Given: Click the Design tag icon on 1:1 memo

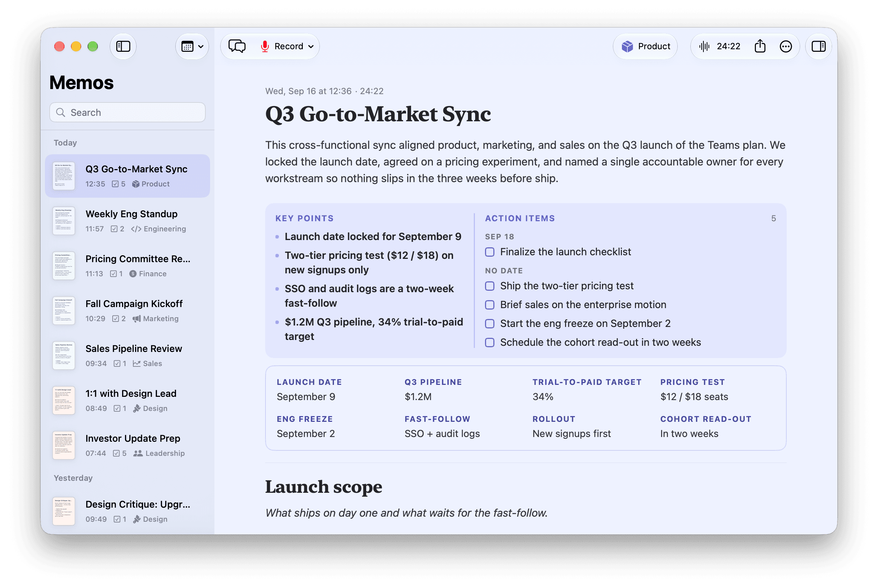Looking at the screenshot, I should tap(137, 409).
